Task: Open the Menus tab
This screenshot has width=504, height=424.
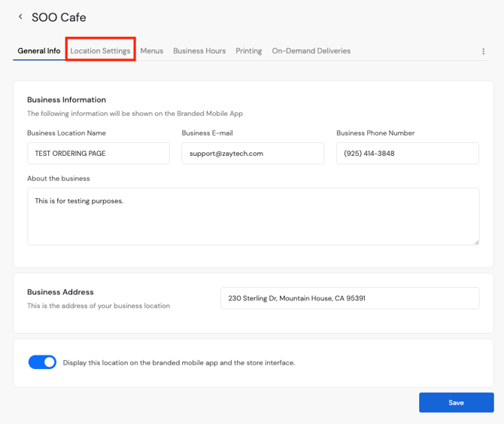Action: (x=152, y=50)
